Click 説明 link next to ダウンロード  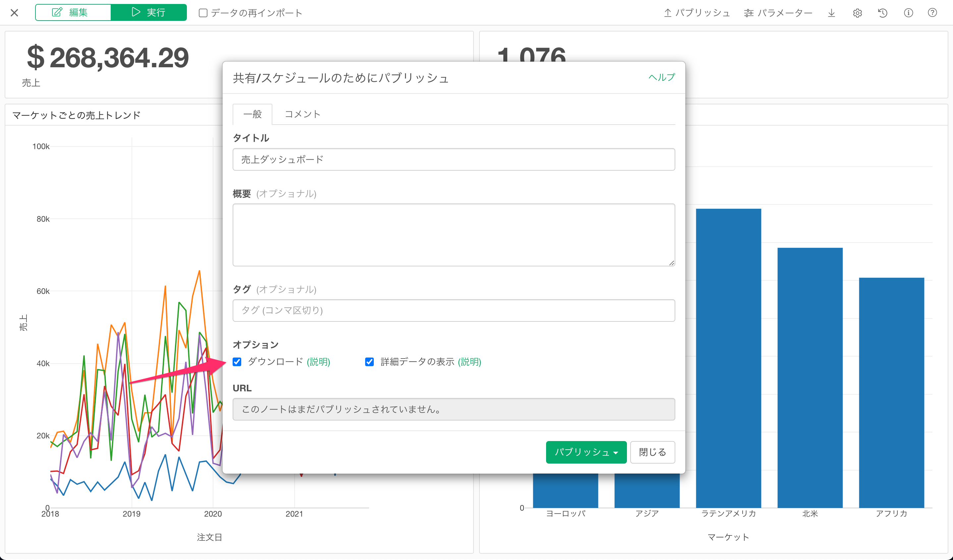tap(318, 362)
